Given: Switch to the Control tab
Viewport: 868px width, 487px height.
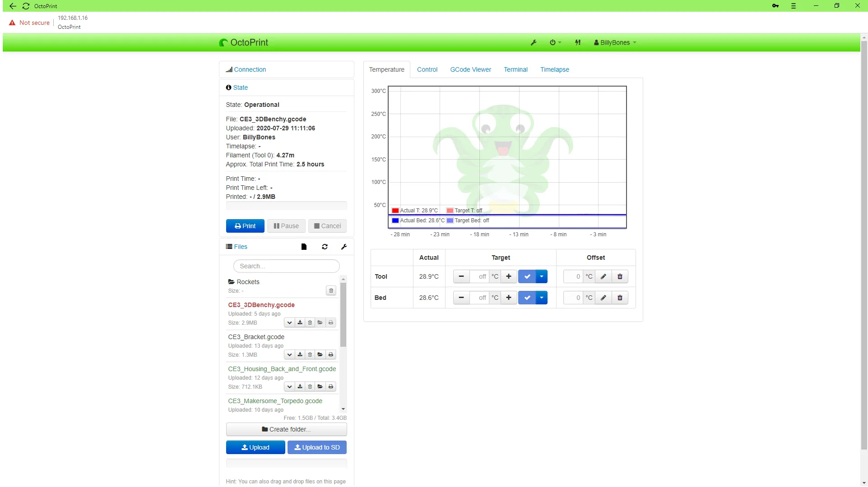Looking at the screenshot, I should (x=427, y=69).
